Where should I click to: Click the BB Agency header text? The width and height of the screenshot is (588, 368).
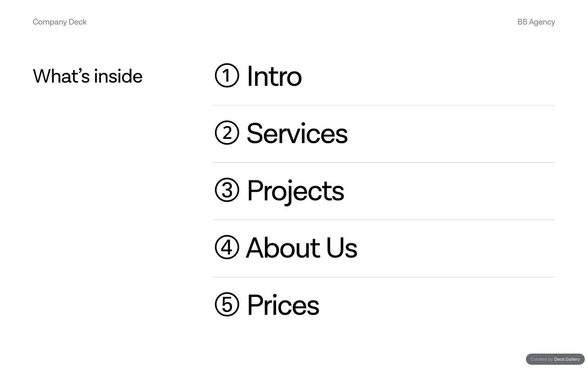tap(536, 22)
